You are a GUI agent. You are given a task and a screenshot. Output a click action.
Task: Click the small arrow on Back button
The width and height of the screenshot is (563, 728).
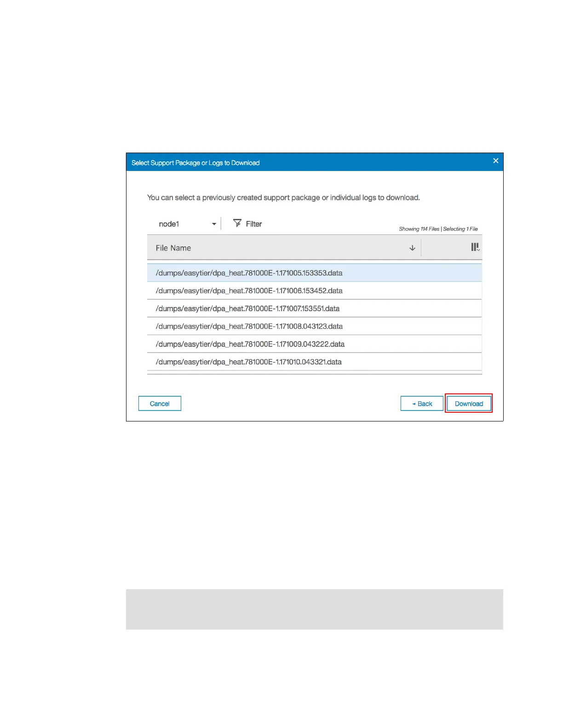point(414,404)
